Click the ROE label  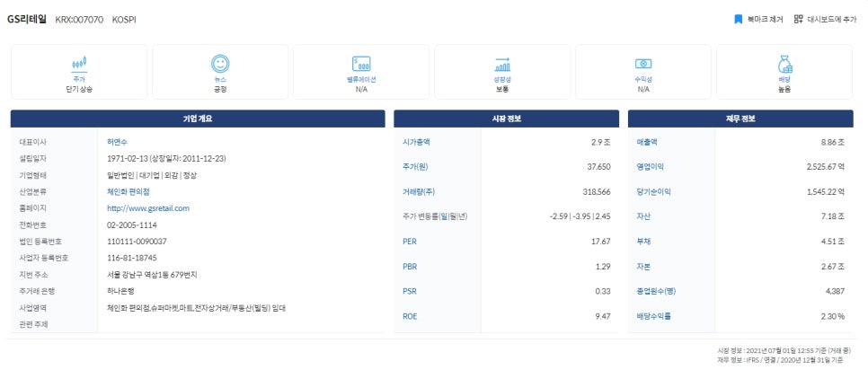coord(409,317)
